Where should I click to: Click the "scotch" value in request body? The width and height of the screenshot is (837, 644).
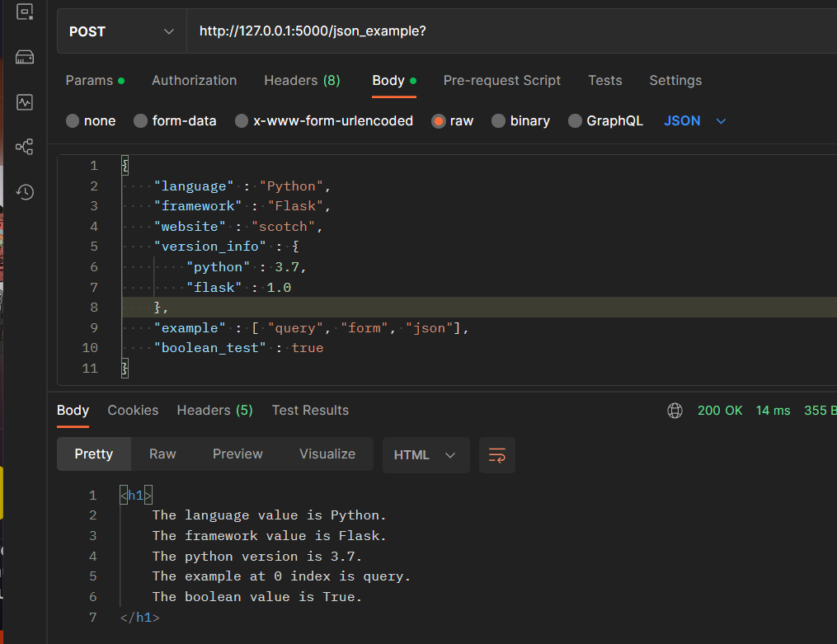click(x=283, y=227)
